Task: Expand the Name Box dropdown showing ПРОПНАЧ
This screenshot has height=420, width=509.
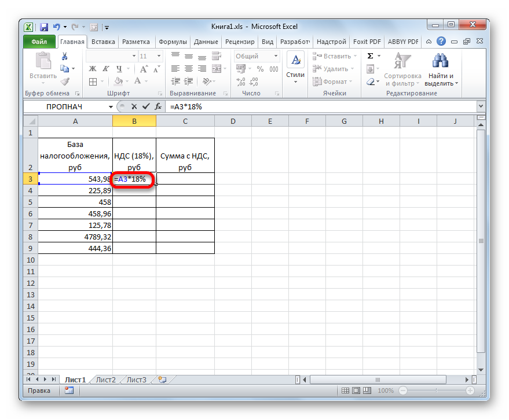Action: pyautogui.click(x=111, y=107)
